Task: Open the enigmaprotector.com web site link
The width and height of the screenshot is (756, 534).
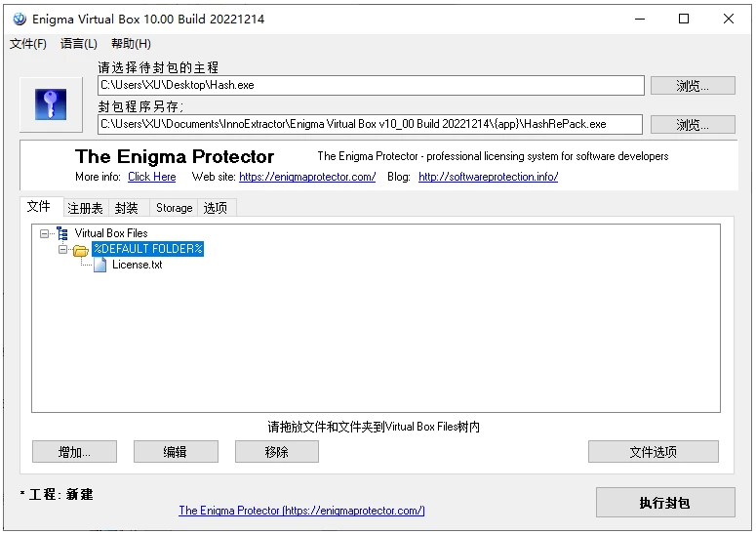Action: (x=307, y=177)
